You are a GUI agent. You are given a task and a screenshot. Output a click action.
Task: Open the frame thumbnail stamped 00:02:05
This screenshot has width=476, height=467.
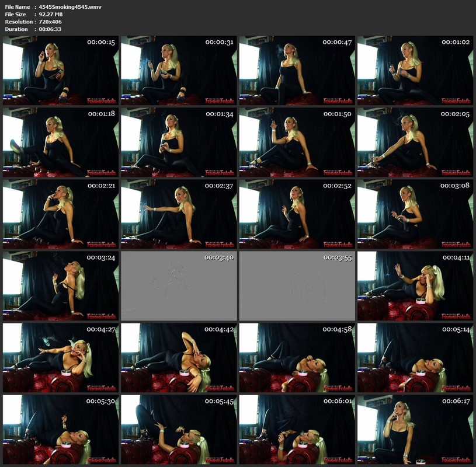tap(415, 142)
